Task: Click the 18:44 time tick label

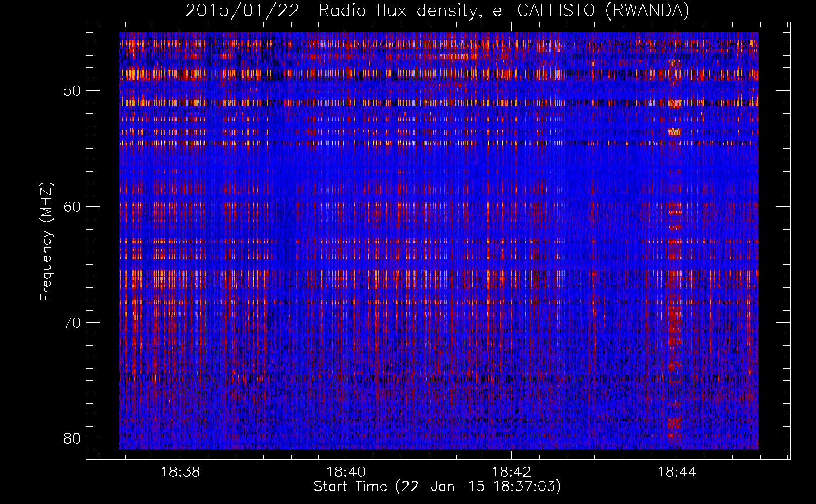Action: coord(677,472)
